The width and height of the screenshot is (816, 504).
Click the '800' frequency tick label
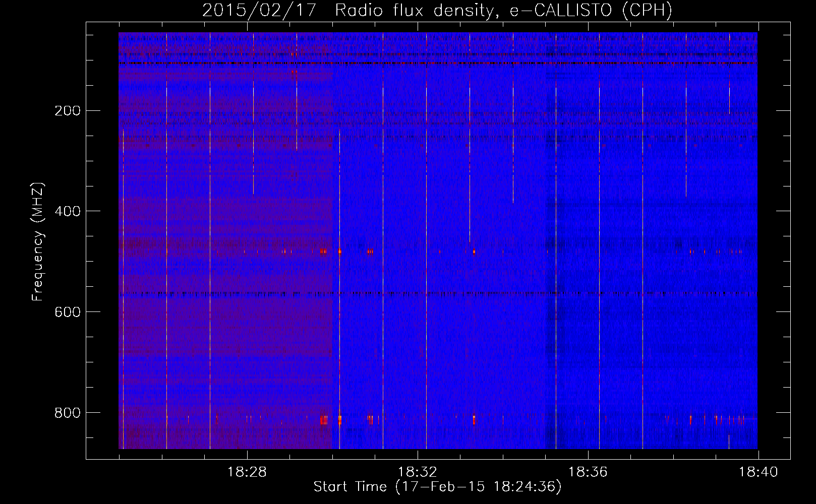(67, 413)
